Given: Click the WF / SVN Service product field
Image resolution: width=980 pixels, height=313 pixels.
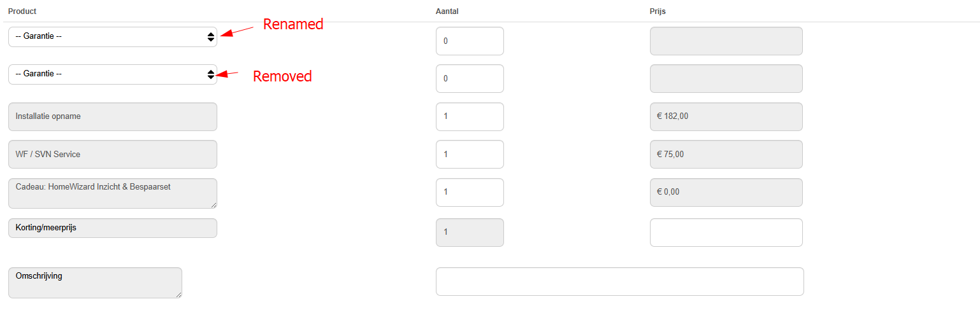Looking at the screenshot, I should [112, 155].
